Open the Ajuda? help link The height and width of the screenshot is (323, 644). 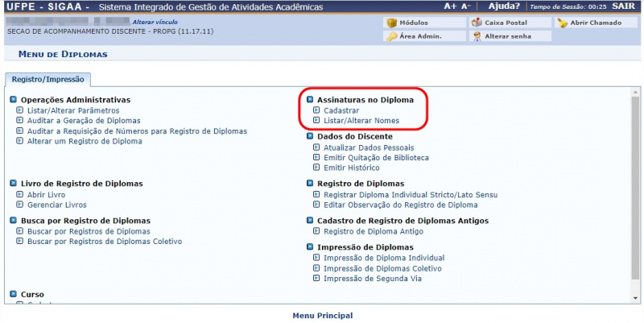pyautogui.click(x=504, y=6)
